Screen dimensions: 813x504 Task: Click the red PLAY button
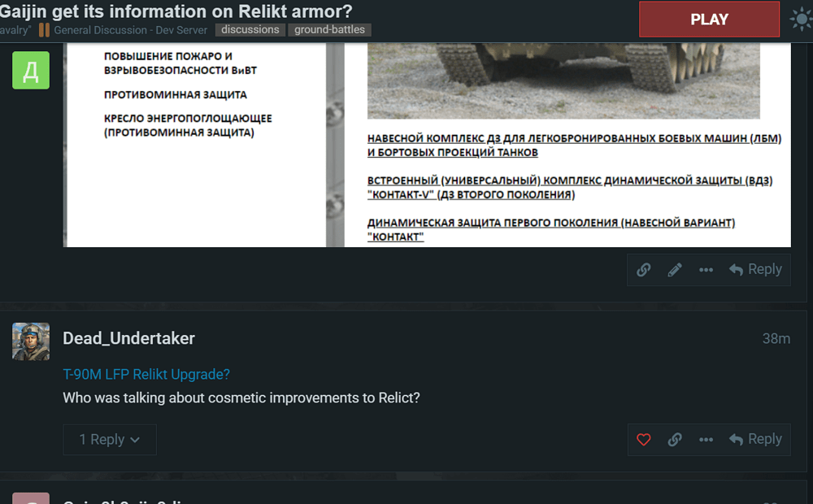pos(709,20)
